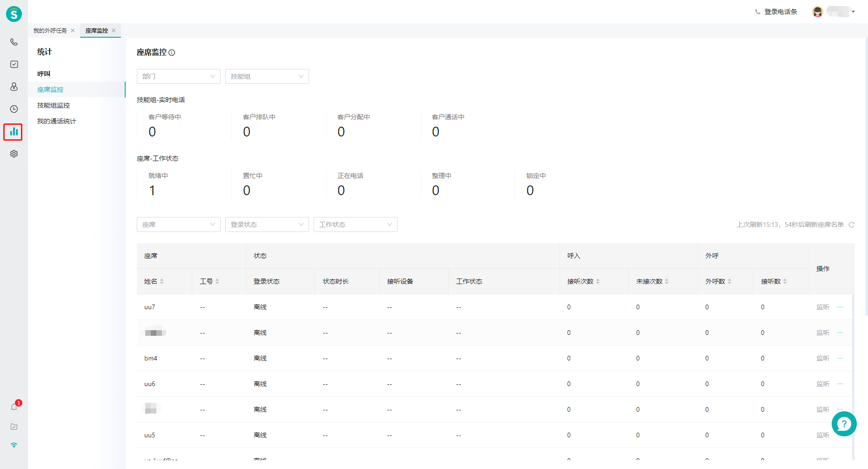The height and width of the screenshot is (469, 868).
Task: Click 监听 for the bm4 row
Action: (x=823, y=358)
